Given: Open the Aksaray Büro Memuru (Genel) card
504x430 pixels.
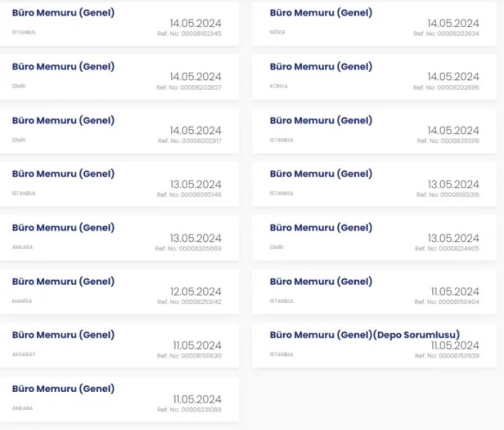Looking at the screenshot, I should coord(119,346).
